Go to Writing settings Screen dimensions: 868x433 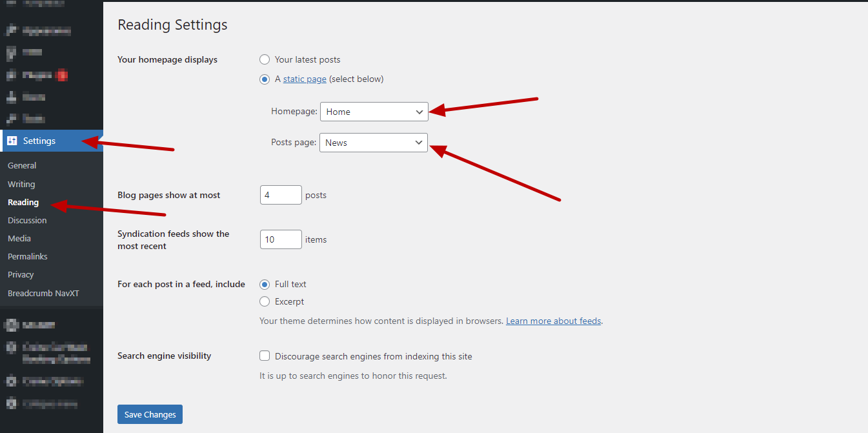[21, 184]
